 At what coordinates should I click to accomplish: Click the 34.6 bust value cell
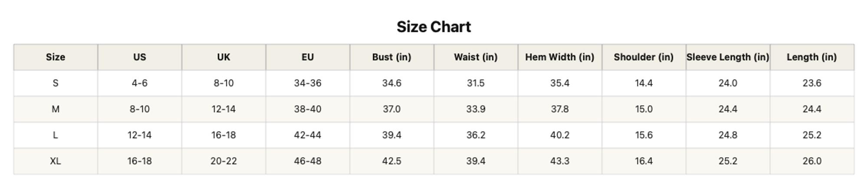coord(391,83)
